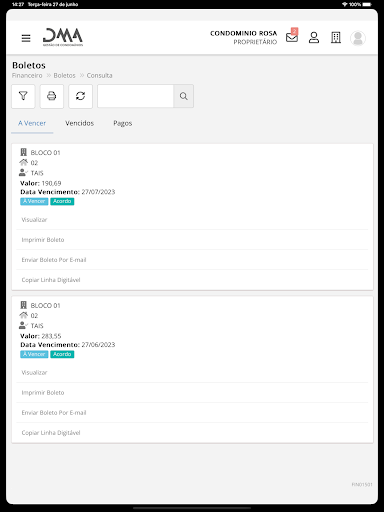This screenshot has height=512, width=384.
Task: Print the list with the printer icon
Action: (x=52, y=96)
